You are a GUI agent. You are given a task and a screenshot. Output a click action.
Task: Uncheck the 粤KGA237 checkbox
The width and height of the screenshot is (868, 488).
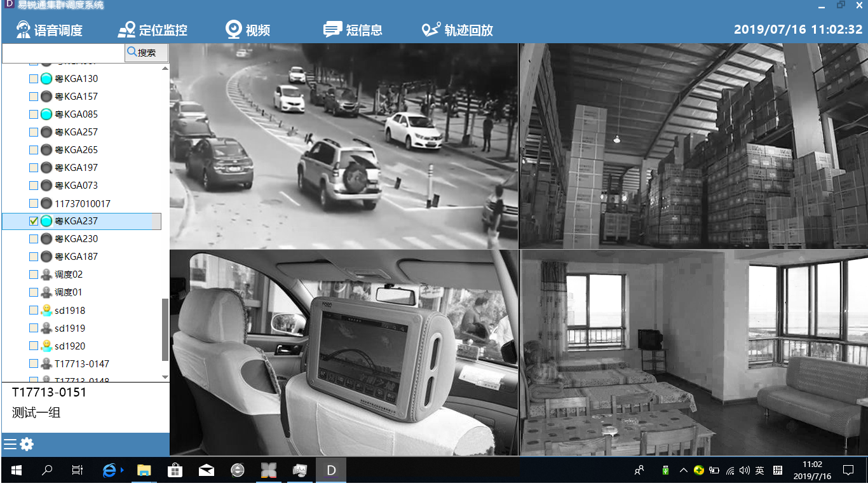[x=34, y=221]
